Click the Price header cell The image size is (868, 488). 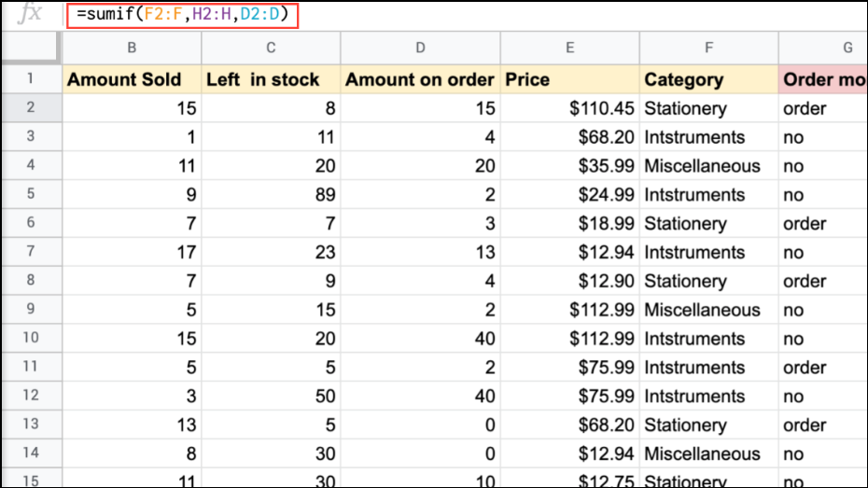click(569, 80)
